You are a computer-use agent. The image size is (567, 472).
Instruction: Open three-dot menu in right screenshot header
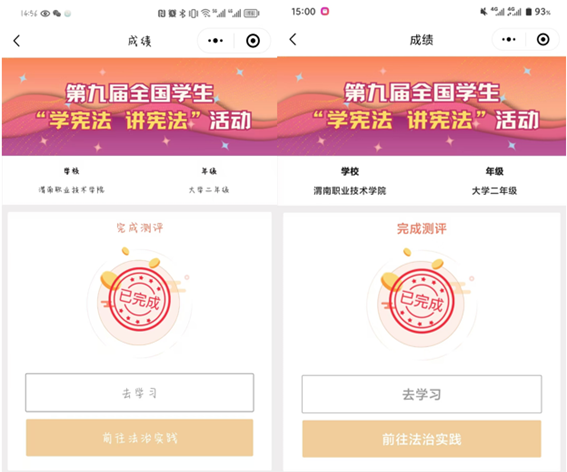click(x=509, y=39)
